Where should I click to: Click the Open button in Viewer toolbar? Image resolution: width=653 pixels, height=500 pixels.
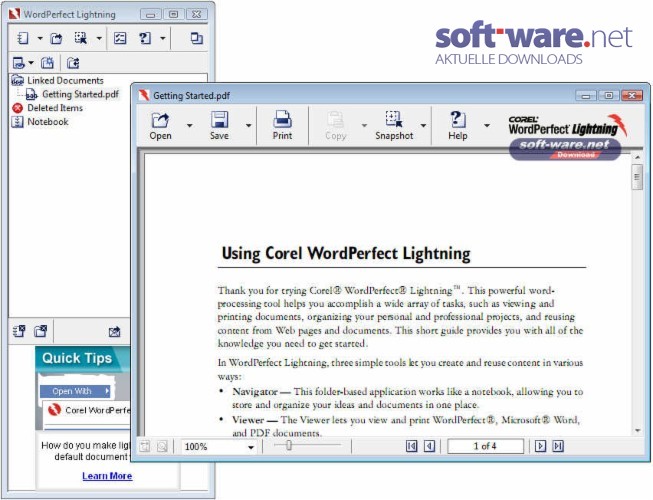tap(160, 126)
